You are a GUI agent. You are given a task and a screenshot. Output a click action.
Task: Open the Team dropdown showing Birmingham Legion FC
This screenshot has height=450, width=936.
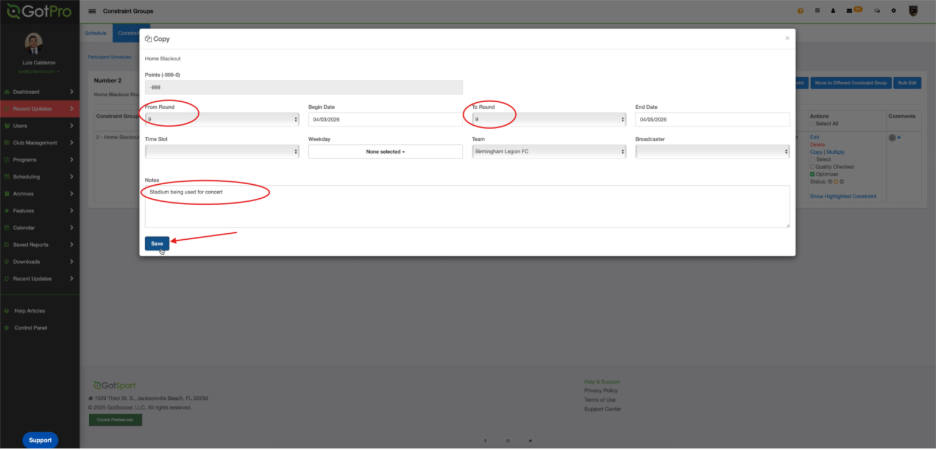coord(549,151)
